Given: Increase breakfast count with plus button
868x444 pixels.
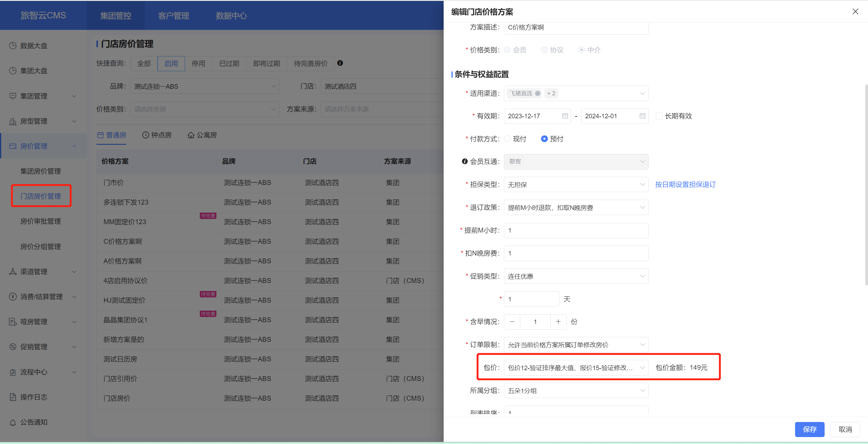Looking at the screenshot, I should point(558,322).
